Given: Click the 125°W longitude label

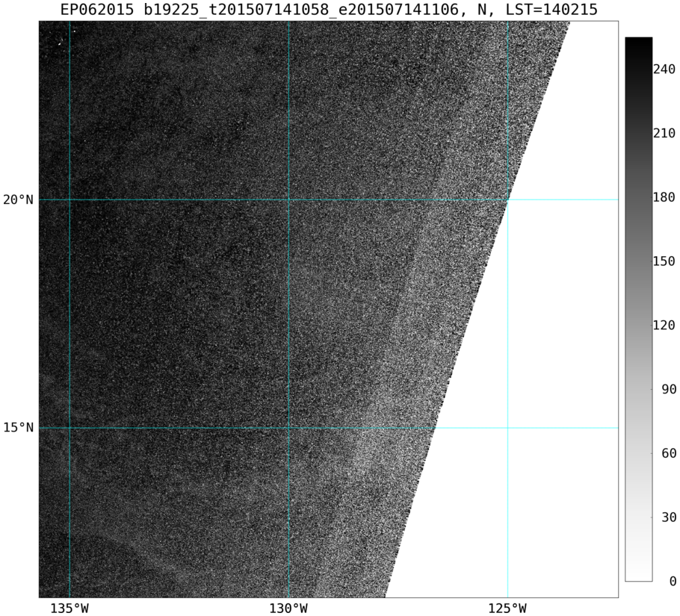Looking at the screenshot, I should [x=507, y=609].
